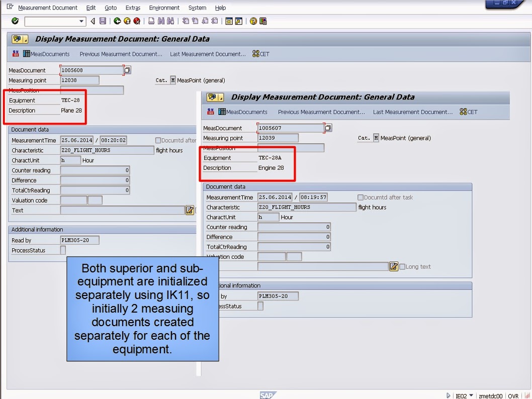
Task: Open search help beside MeasDocument 1005607
Action: click(x=328, y=128)
